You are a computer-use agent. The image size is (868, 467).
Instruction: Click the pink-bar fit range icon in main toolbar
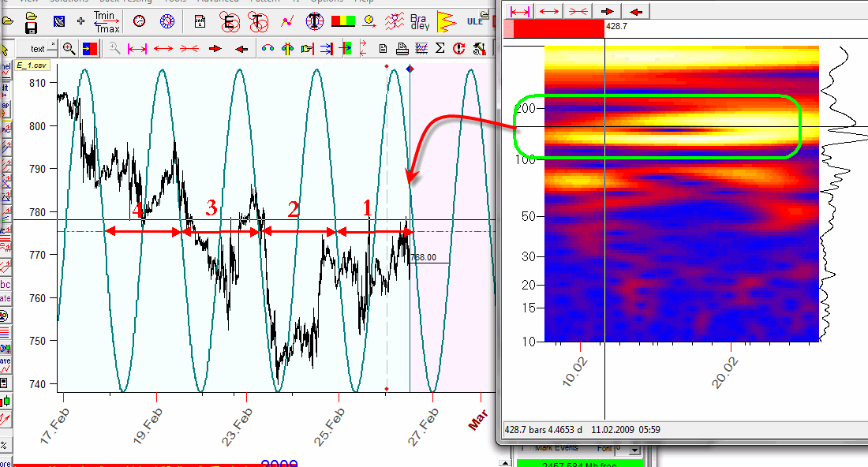(x=137, y=49)
